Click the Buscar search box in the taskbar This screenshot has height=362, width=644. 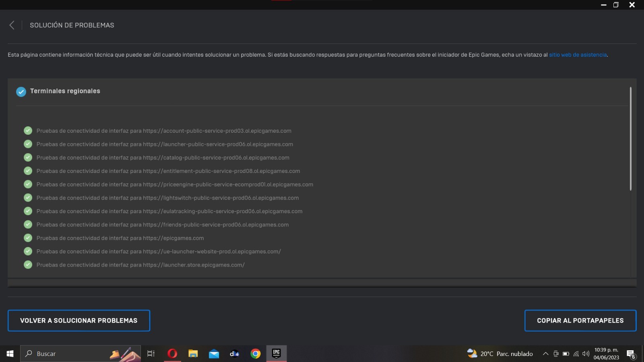[80, 354]
